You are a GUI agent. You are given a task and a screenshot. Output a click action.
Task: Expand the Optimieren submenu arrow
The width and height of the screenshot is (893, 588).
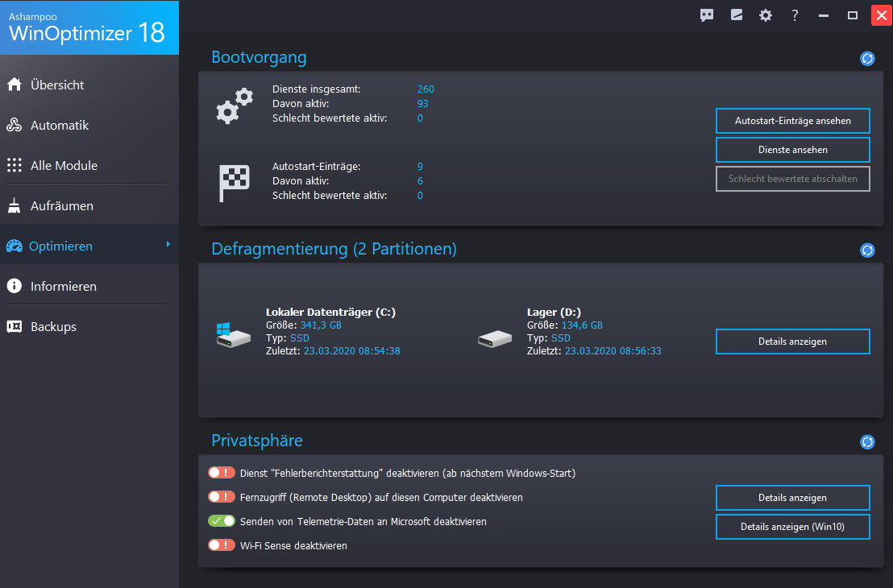(x=168, y=244)
